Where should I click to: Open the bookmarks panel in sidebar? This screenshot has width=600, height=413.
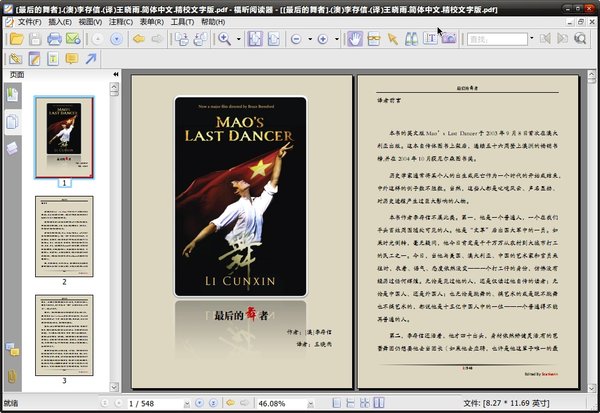[x=12, y=95]
